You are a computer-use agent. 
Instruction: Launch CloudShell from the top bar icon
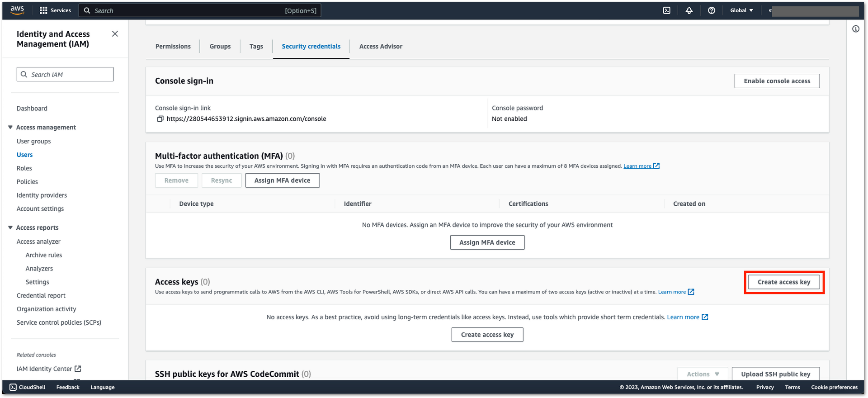click(x=667, y=10)
